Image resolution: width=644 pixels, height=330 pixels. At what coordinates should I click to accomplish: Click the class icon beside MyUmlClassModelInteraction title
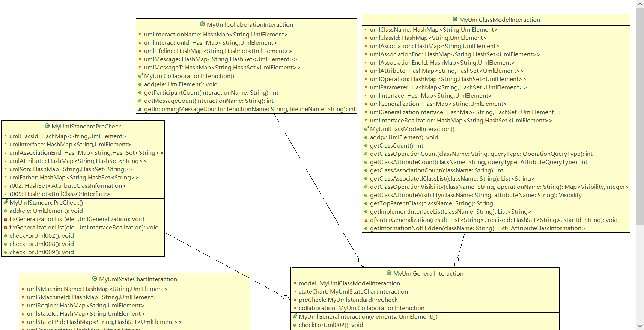[455, 19]
